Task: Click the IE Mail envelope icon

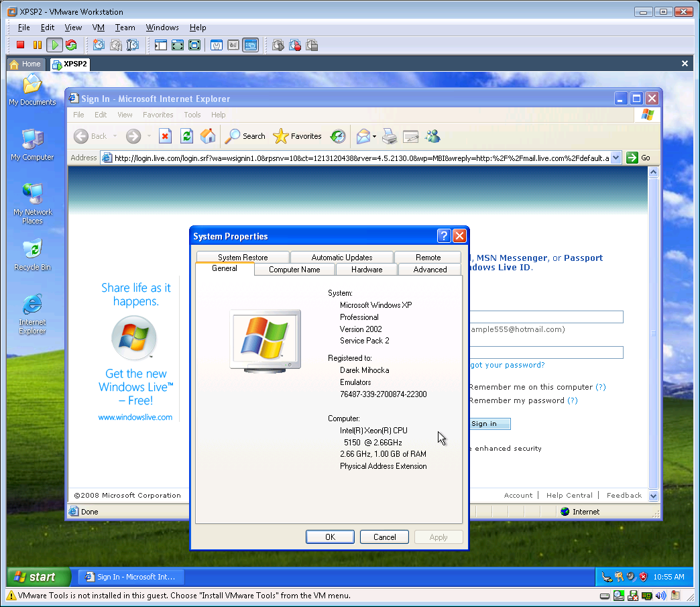Action: (363, 136)
